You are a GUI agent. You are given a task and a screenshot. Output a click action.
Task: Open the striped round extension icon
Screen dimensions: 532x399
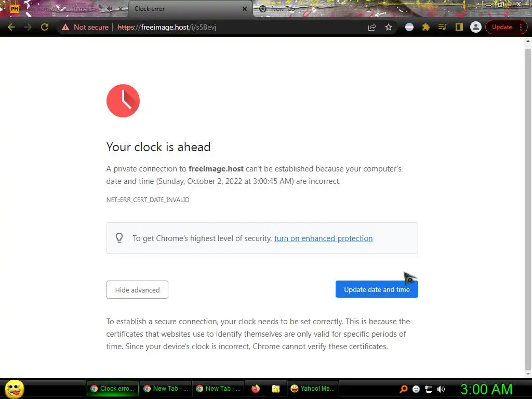pyautogui.click(x=409, y=27)
